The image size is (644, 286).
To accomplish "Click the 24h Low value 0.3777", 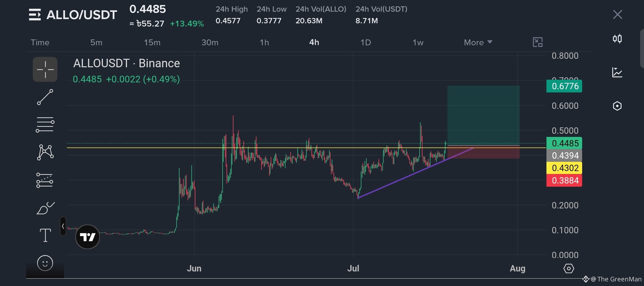I will pyautogui.click(x=269, y=21).
